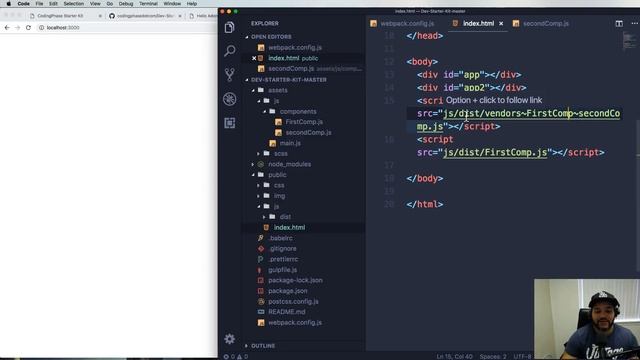Open FirstComp.js in the file tree
This screenshot has height=360, width=640.
tap(304, 122)
